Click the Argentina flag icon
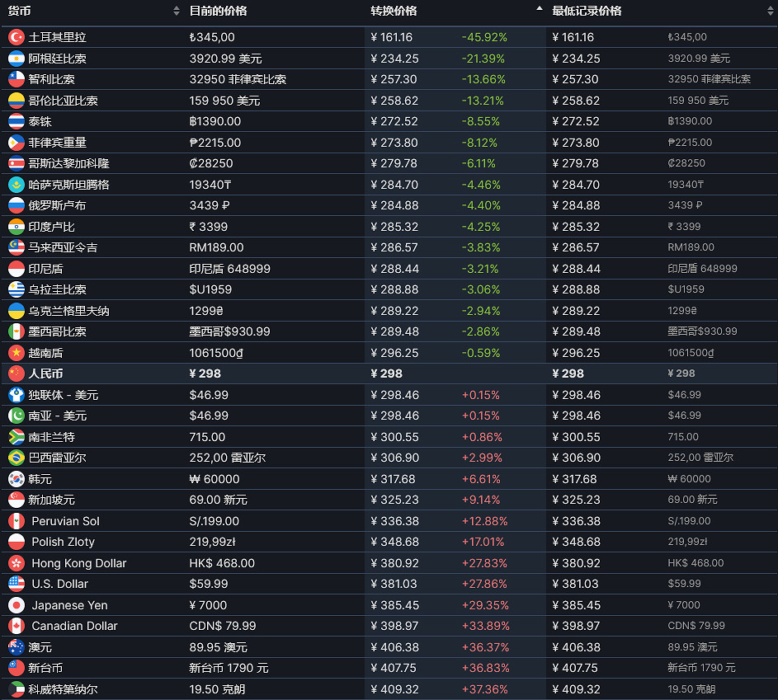The width and height of the screenshot is (778, 700). [x=16, y=59]
